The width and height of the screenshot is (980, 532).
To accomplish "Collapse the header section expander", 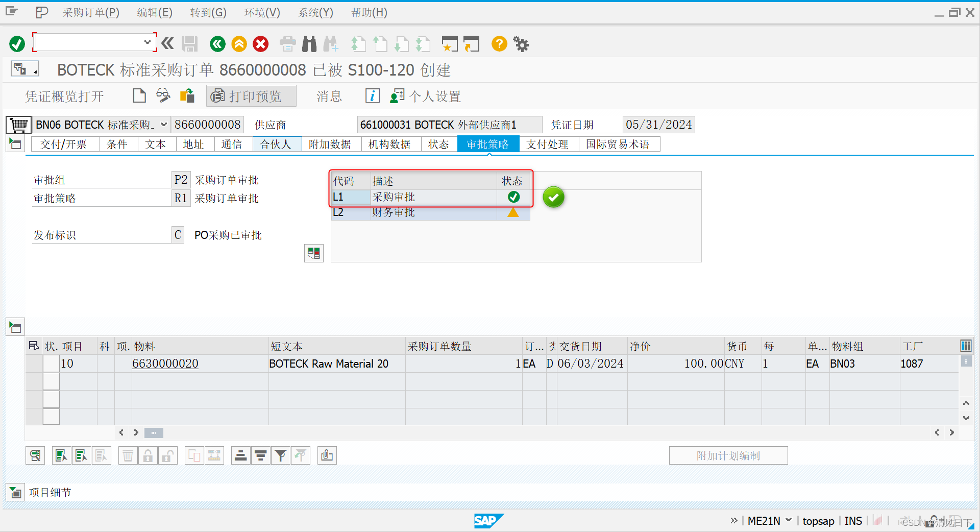I will [15, 144].
